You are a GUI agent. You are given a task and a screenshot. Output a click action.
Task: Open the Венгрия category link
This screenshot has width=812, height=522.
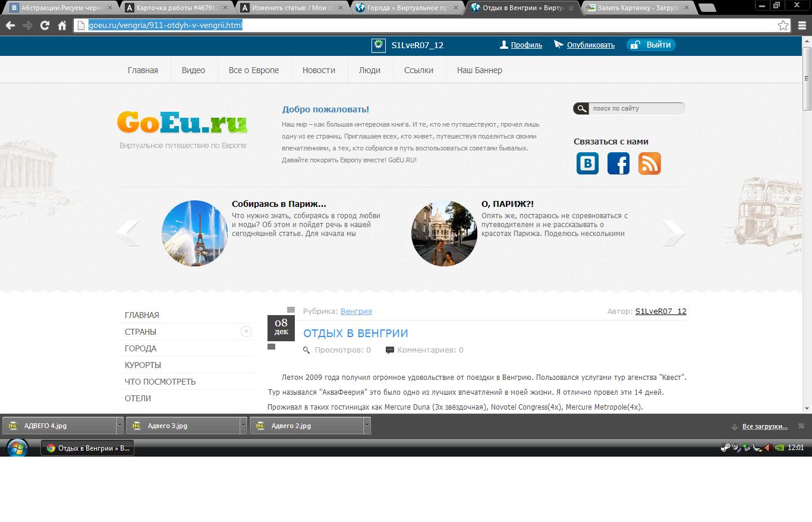click(356, 312)
